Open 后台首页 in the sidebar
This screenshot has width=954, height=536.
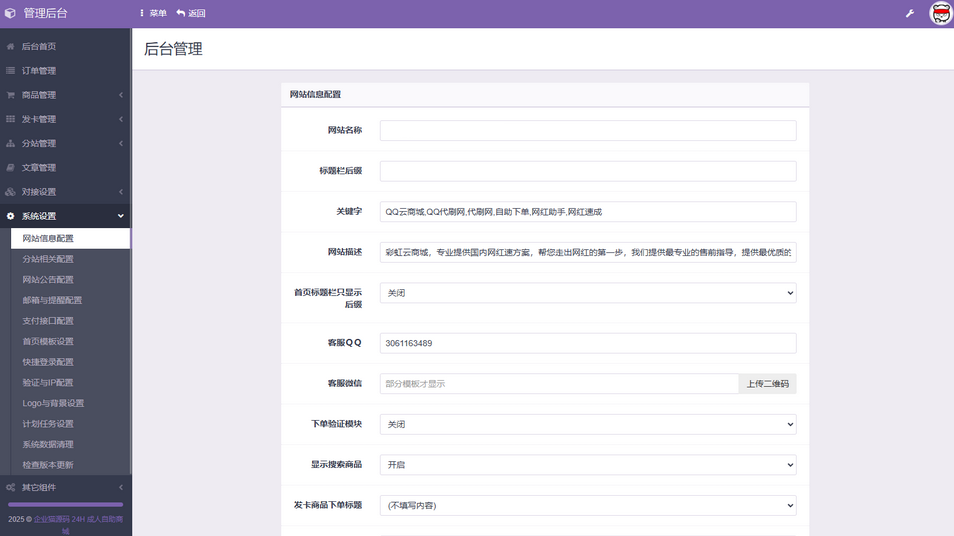point(65,46)
